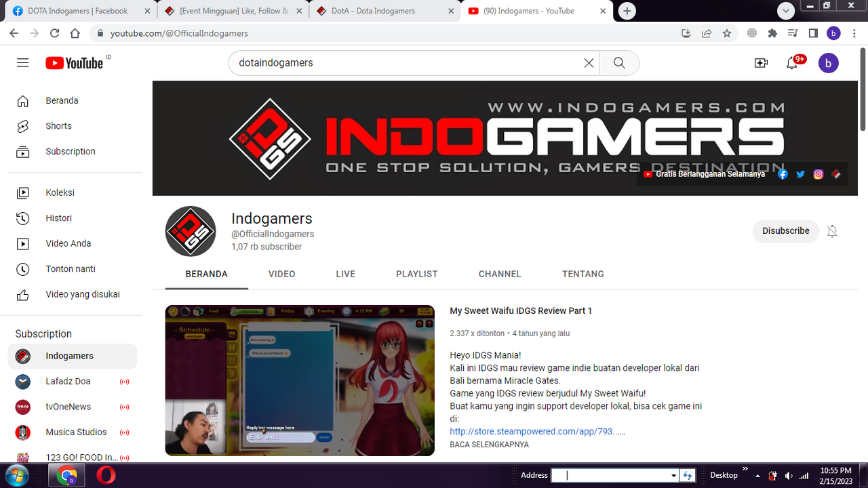Open the Facebook icon on channel banner
Screen dimensions: 868x488
[x=783, y=174]
